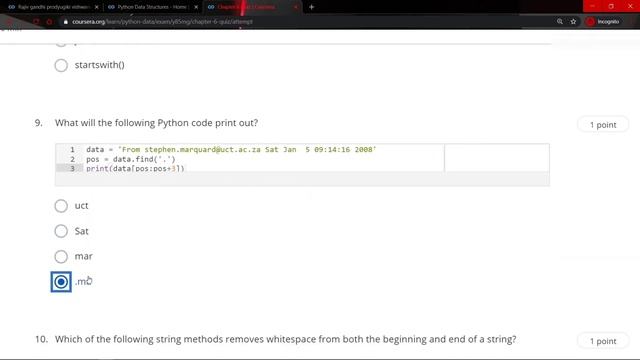The image size is (640, 360).
Task: Bookmark this page with the star icon
Action: click(573, 22)
